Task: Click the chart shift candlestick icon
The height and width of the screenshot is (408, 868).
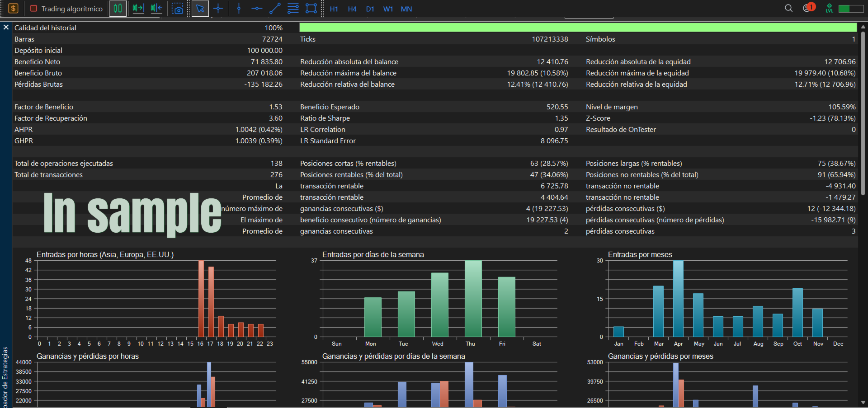Action: click(x=138, y=9)
